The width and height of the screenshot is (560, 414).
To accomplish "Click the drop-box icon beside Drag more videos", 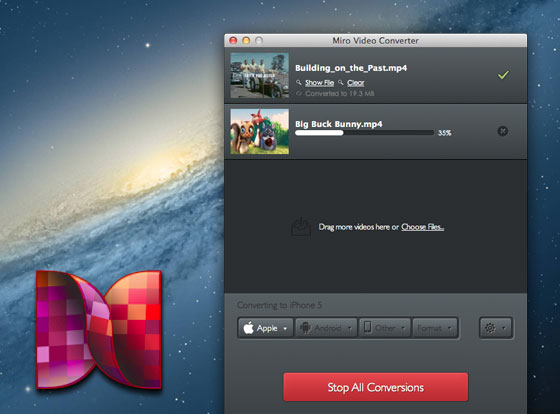I will tap(301, 227).
